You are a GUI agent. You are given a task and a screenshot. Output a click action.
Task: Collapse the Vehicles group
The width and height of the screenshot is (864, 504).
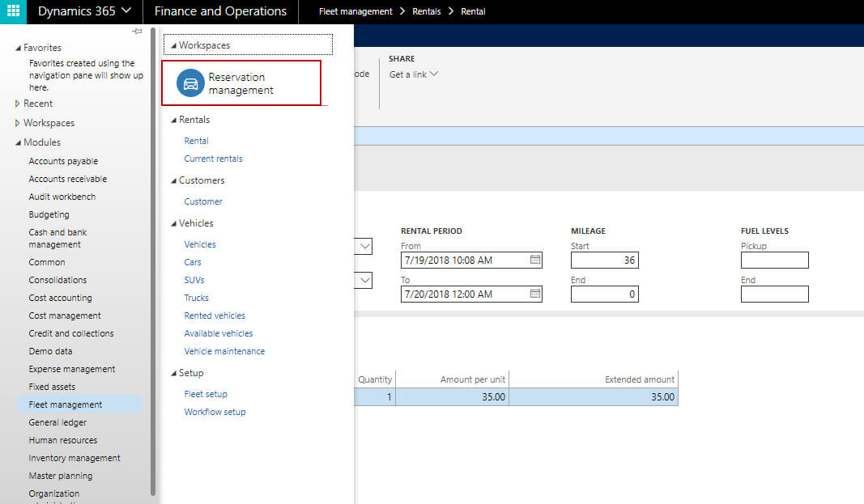point(173,222)
